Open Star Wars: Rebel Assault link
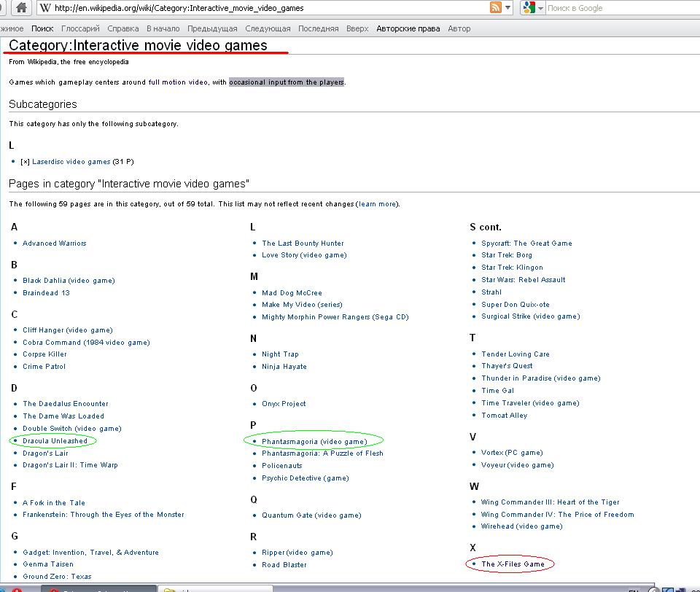700x592 pixels. (x=524, y=280)
